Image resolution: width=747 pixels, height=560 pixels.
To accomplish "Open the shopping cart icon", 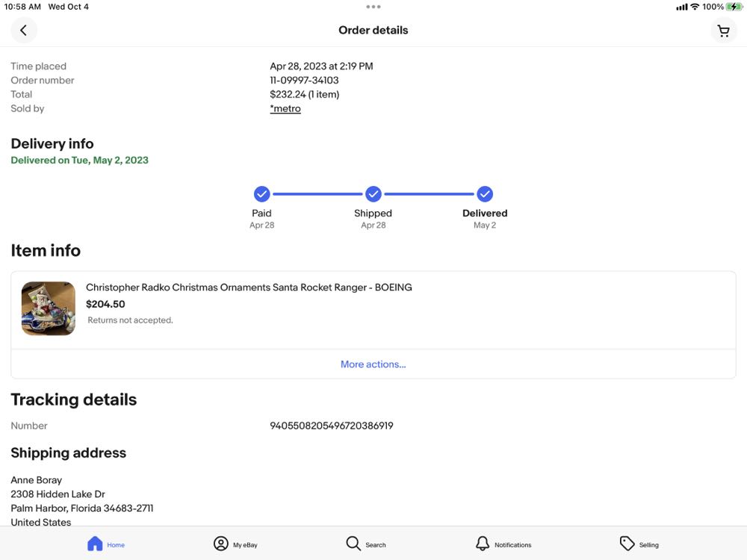I will 723,31.
